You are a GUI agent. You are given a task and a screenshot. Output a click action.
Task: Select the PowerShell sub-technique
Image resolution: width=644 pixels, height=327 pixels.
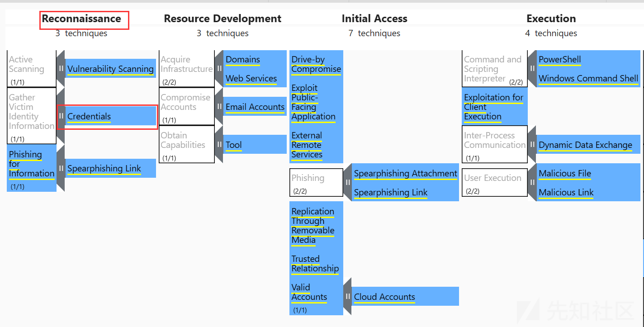click(x=588, y=59)
